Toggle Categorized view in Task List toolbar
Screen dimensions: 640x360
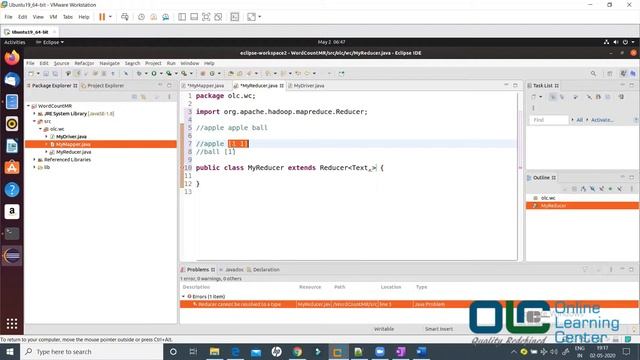pyautogui.click(x=553, y=97)
